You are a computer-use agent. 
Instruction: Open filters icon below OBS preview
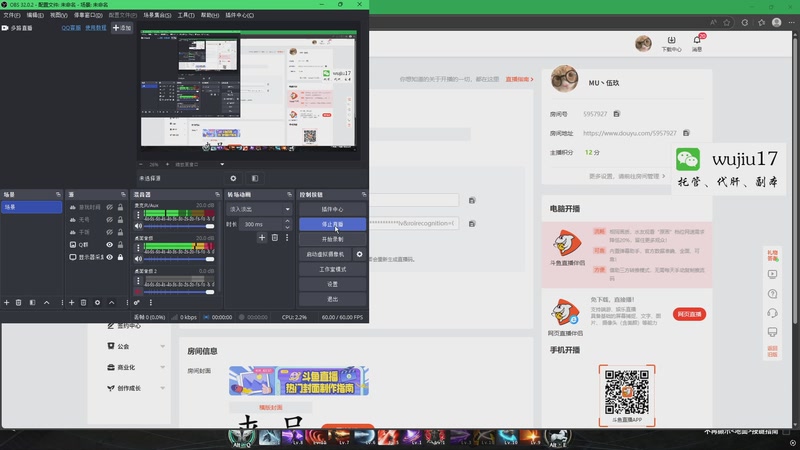click(x=255, y=178)
